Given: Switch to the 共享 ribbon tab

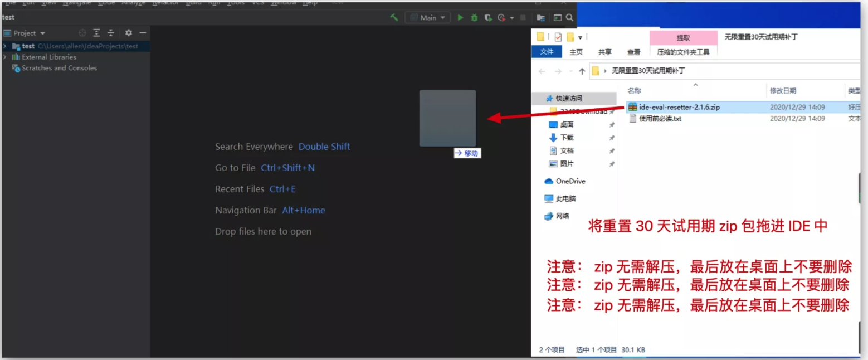Looking at the screenshot, I should click(604, 52).
